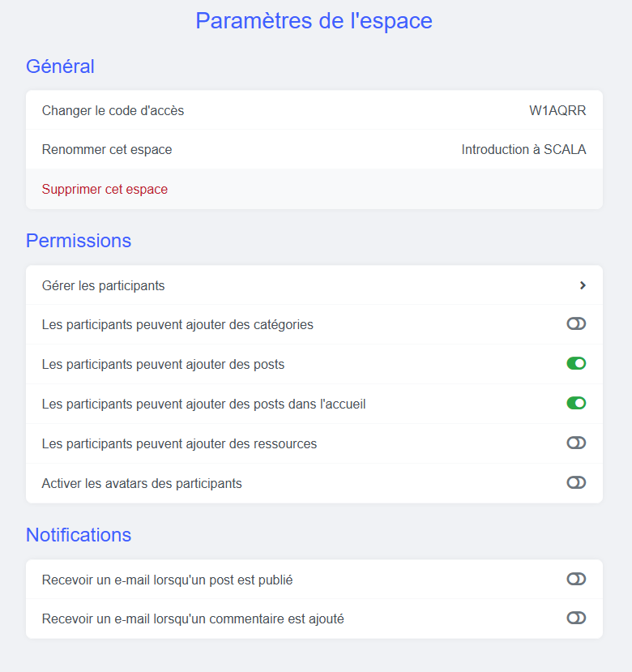Screen dimensions: 632x672
Task: Open Gérer les participants entry
Action: [x=314, y=285]
